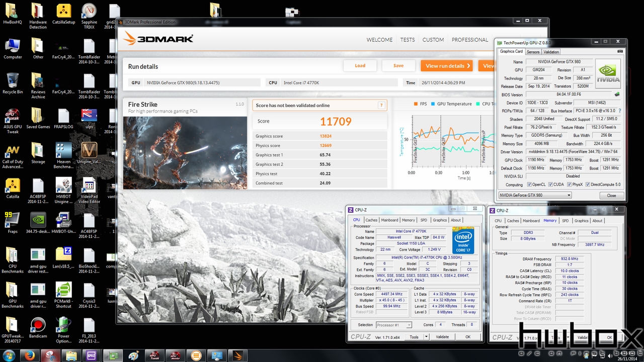Toggle the PhysX checkbox in GPU-Z
The image size is (644, 362).
point(569,185)
